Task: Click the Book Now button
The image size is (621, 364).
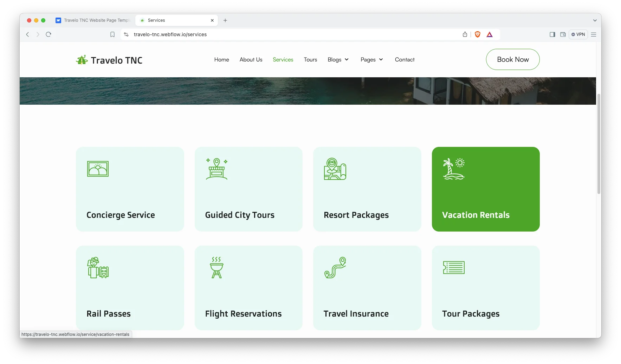Action: click(x=513, y=59)
